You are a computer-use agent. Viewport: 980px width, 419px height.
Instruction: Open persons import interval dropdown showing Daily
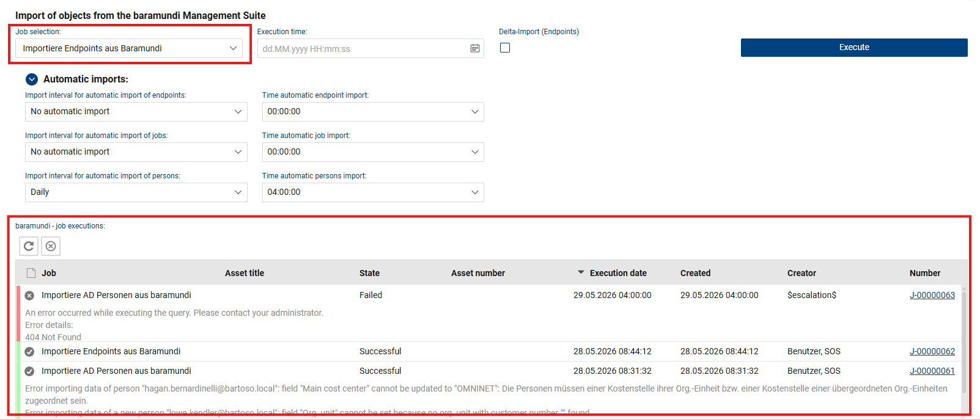tap(136, 192)
